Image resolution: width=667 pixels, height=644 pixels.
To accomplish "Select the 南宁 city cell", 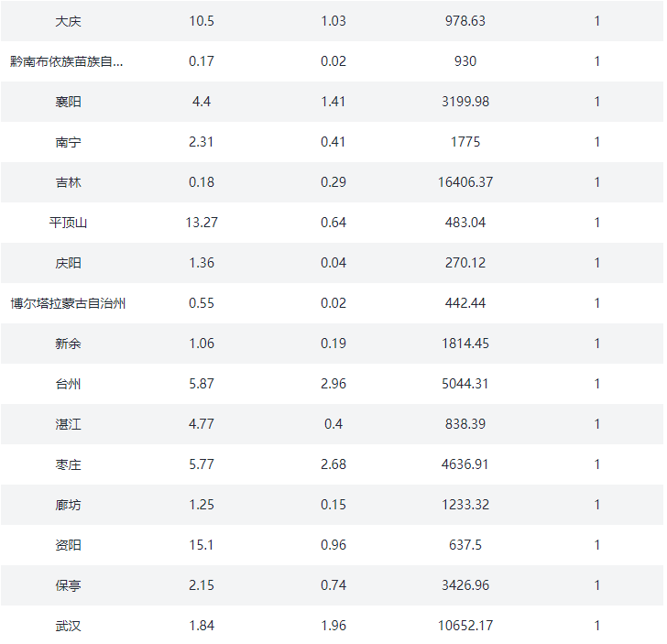I will pos(68,142).
